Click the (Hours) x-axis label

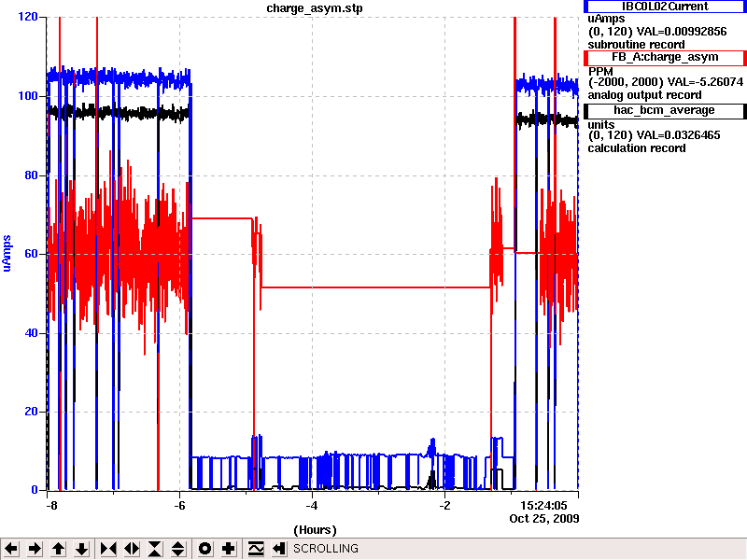click(x=315, y=530)
